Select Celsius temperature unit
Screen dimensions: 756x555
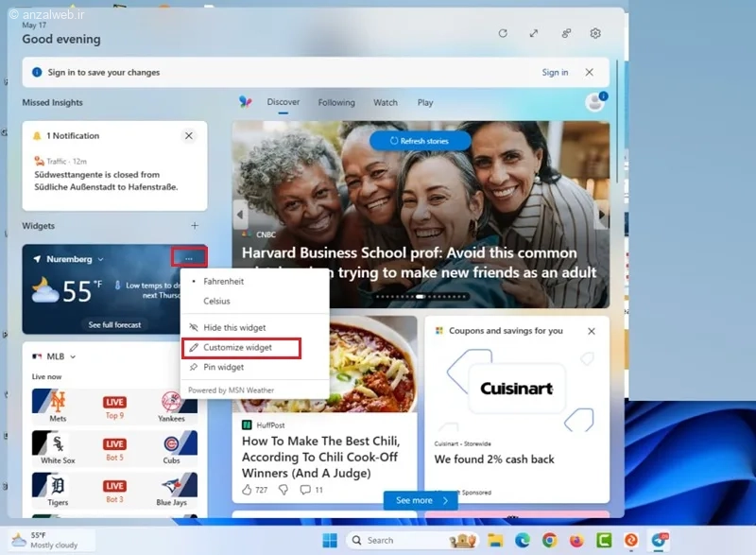coord(216,302)
